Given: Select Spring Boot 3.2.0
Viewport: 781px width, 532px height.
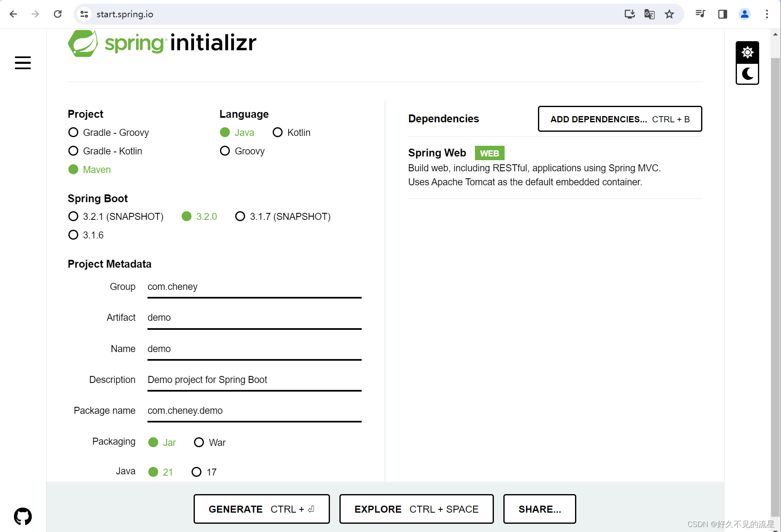Looking at the screenshot, I should point(199,217).
